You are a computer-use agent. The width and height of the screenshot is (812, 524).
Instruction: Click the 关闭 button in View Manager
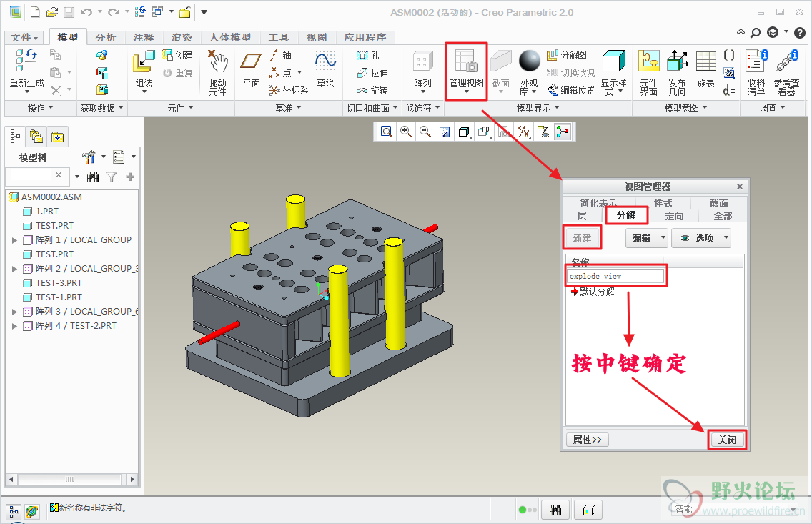coord(727,440)
